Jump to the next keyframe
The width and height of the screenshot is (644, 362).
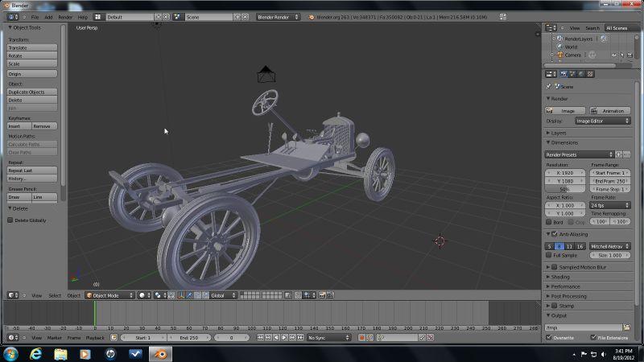click(x=292, y=337)
